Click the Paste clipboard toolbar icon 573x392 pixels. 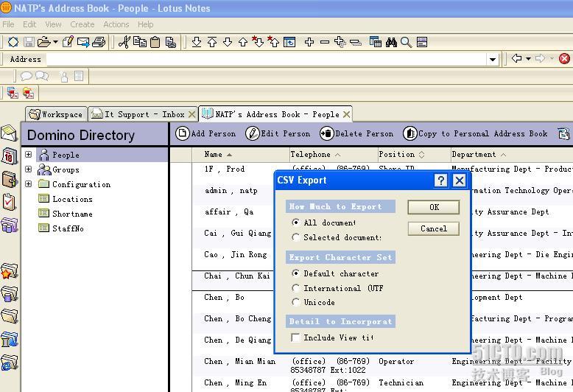(155, 42)
